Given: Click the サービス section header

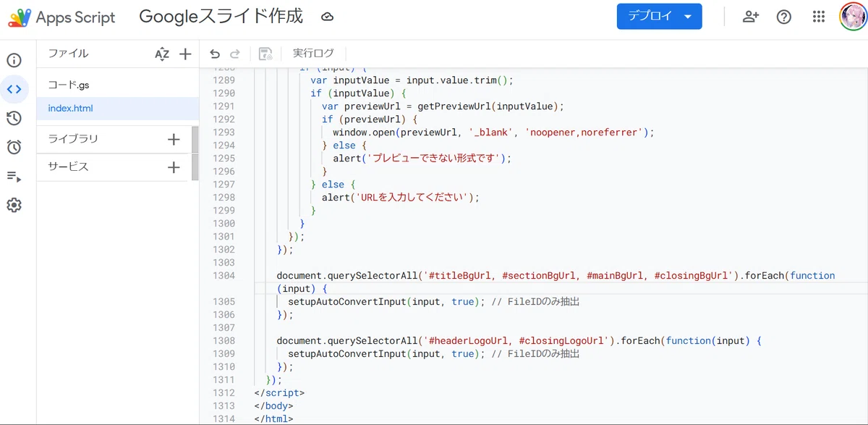Looking at the screenshot, I should click(x=68, y=167).
